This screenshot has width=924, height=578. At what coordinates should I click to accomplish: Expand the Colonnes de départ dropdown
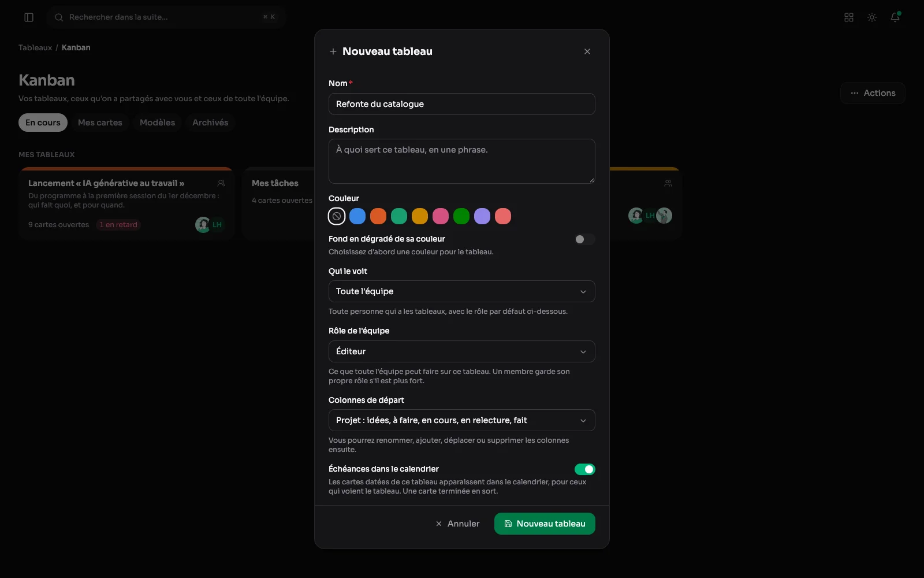click(x=462, y=420)
